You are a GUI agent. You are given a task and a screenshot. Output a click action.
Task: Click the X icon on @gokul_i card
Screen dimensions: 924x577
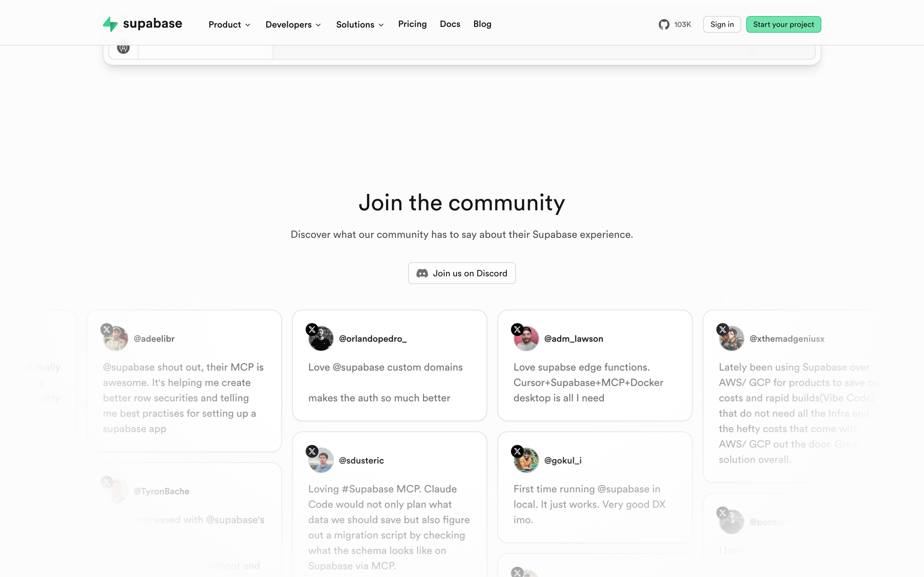[x=518, y=451]
